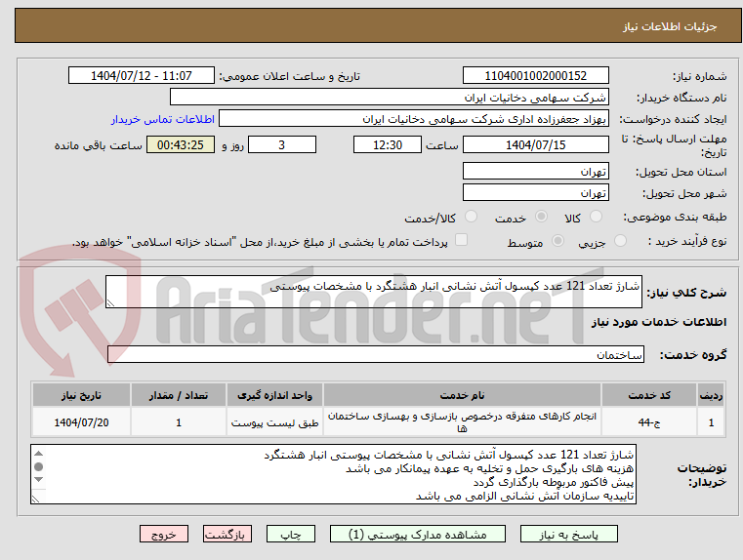Open مشاهده مدارک پیوستی (1) attachments
The width and height of the screenshot is (743, 560).
[x=418, y=534]
